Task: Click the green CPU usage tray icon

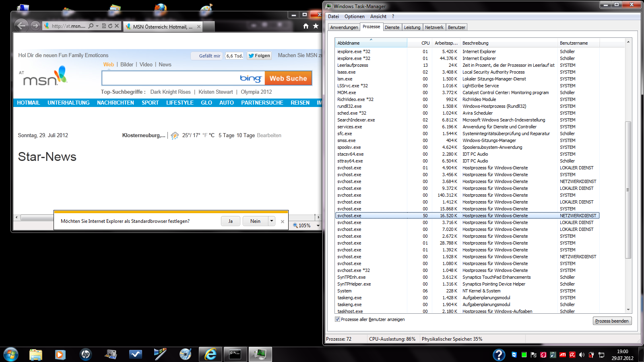Action: tap(524, 355)
